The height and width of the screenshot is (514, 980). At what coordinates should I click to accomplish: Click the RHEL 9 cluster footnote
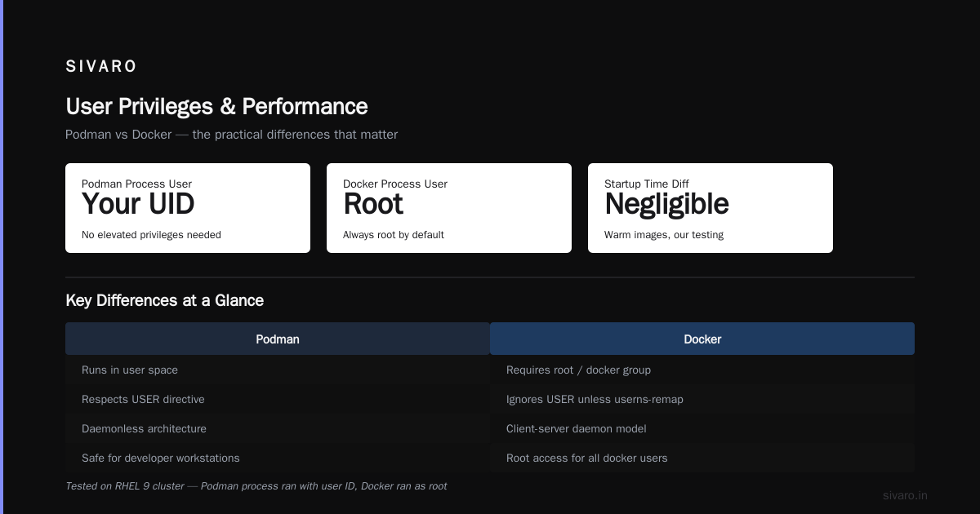tap(256, 486)
